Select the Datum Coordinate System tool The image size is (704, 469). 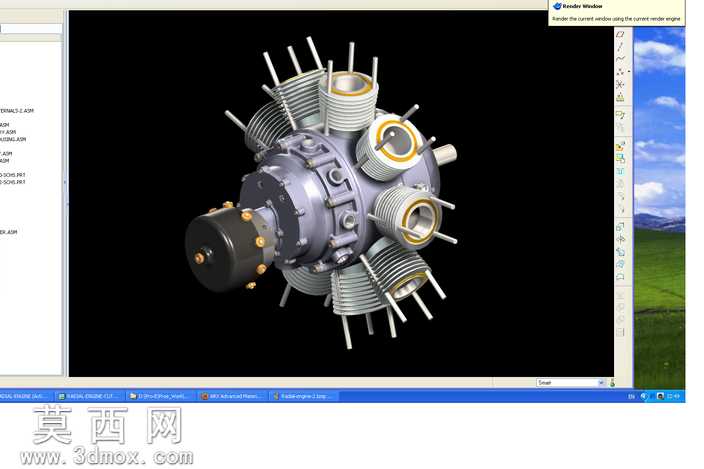(x=620, y=84)
